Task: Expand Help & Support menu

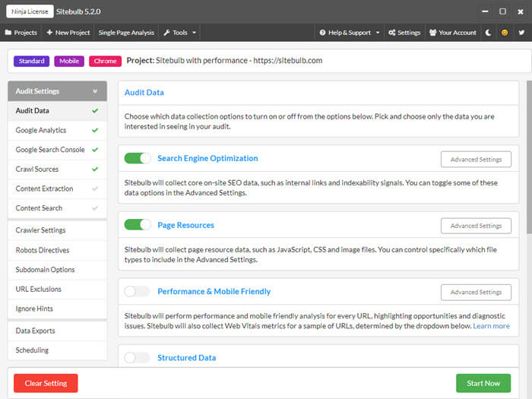Action: [x=349, y=33]
